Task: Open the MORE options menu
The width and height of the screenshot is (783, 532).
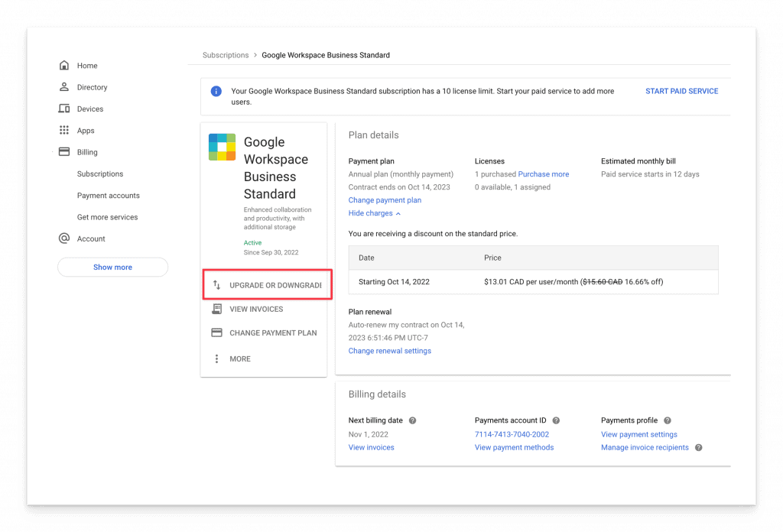Action: click(239, 358)
